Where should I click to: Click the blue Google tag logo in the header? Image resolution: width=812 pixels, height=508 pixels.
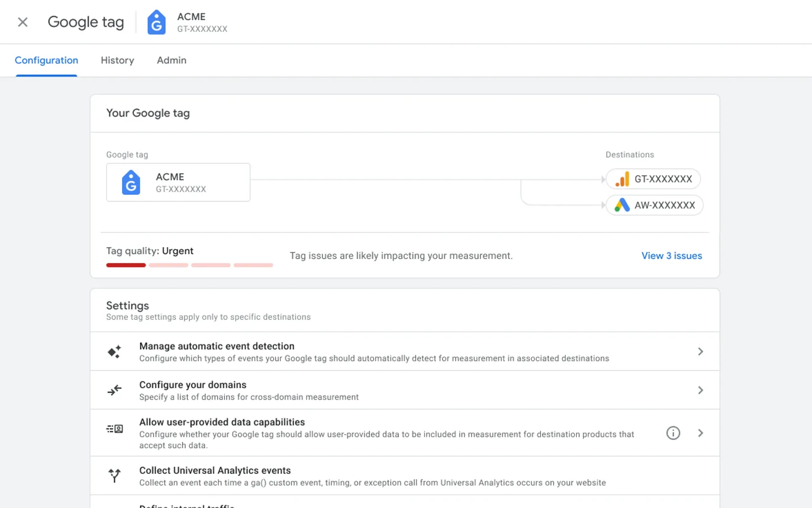[156, 22]
